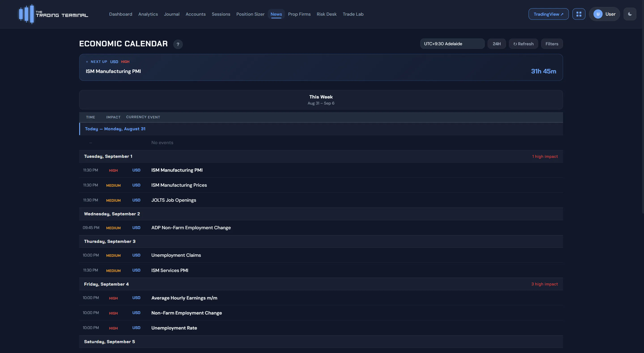Open the apps grid icon
Viewport: 644px width, 353px height.
[579, 14]
